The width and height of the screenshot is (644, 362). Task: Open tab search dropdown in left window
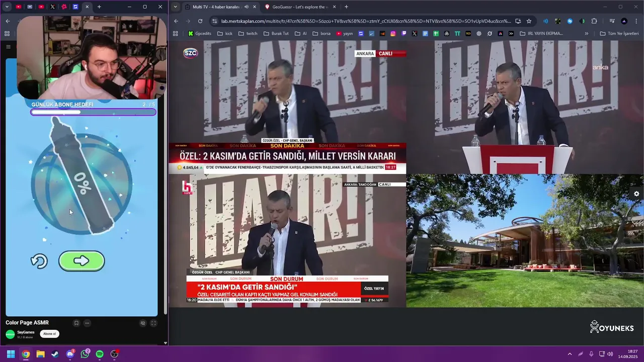point(7,7)
